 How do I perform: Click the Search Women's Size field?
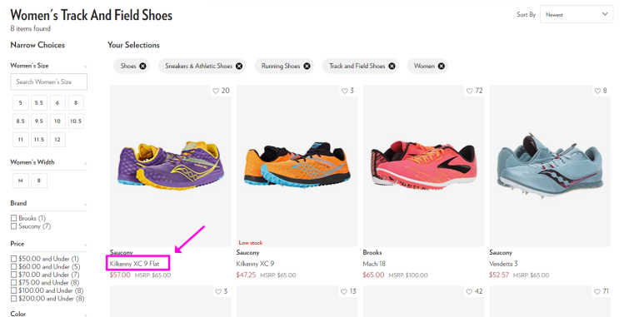49,82
